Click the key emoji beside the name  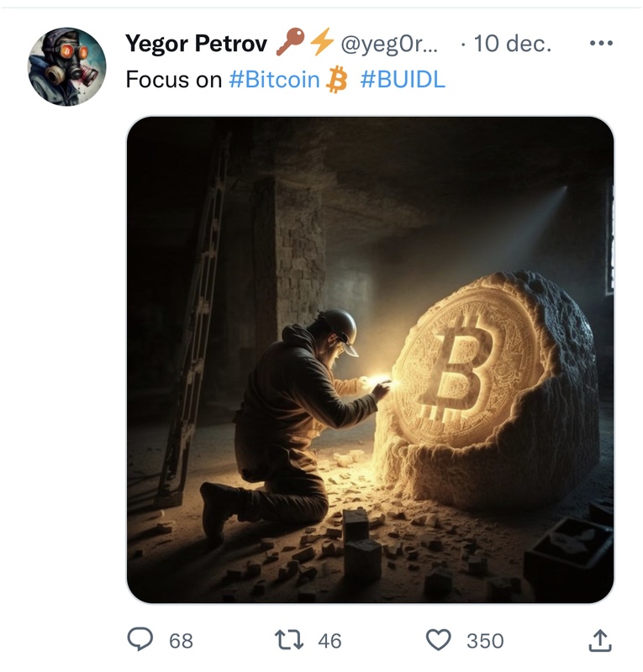click(x=290, y=42)
